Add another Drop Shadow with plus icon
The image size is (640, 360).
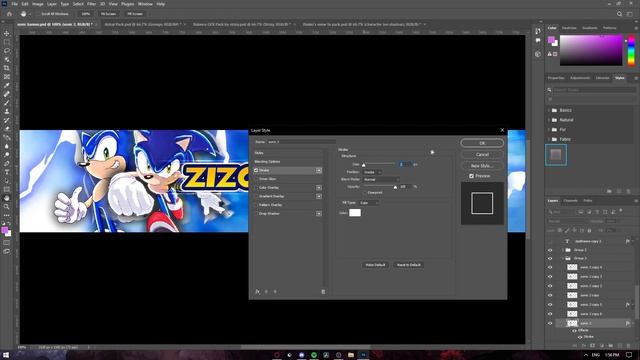pyautogui.click(x=319, y=213)
